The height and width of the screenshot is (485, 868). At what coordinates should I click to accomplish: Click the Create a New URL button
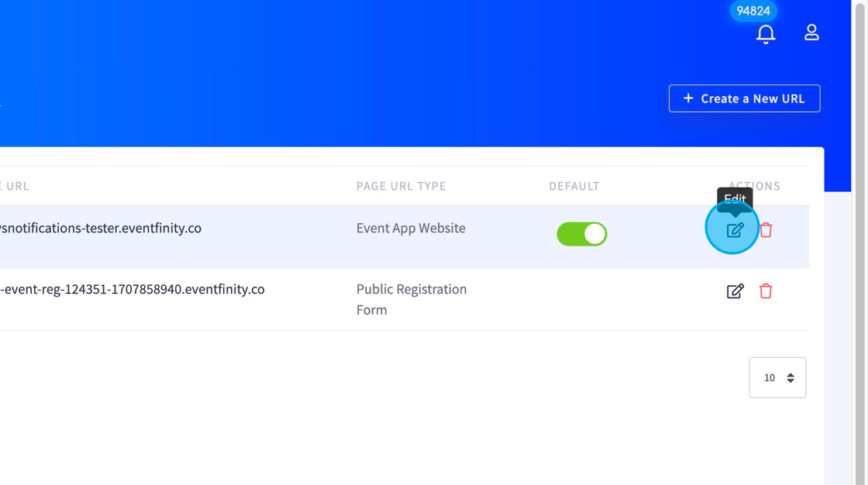point(744,98)
